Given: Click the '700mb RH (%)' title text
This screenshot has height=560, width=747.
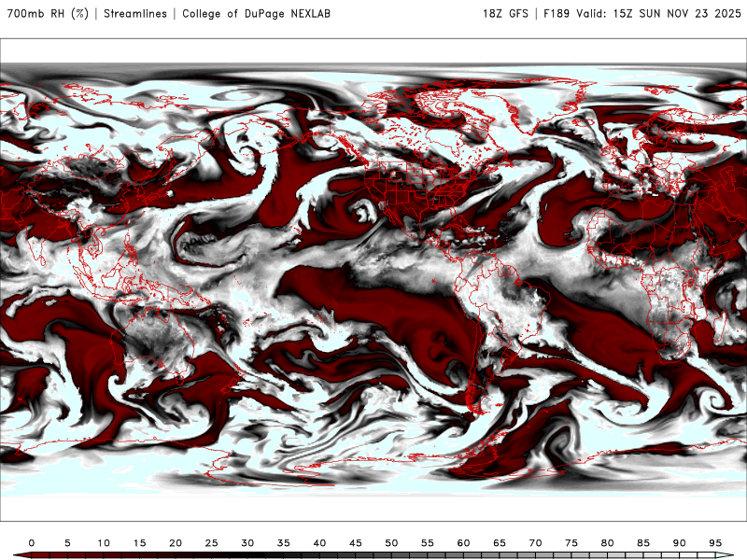Looking at the screenshot, I should tap(48, 14).
